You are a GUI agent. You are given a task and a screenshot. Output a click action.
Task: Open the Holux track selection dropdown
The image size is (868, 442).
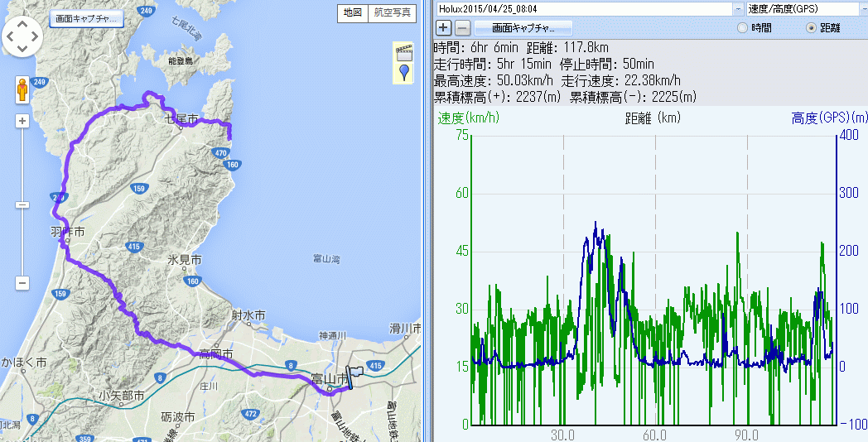(737, 8)
